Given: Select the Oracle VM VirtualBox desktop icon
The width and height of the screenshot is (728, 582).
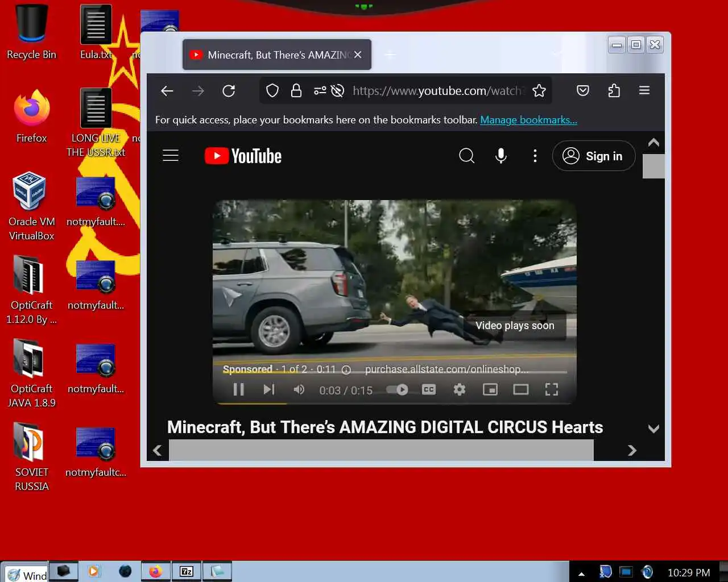Looking at the screenshot, I should point(32,206).
